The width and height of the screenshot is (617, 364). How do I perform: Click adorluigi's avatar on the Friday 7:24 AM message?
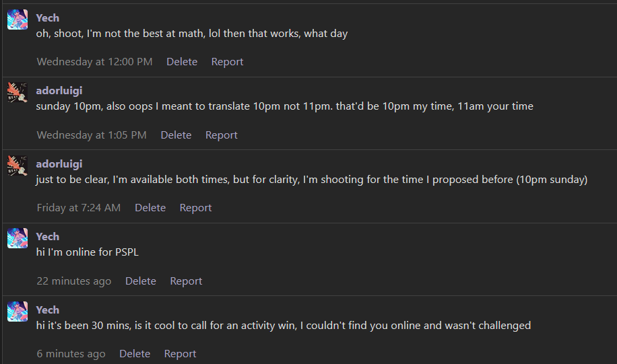[x=18, y=166]
